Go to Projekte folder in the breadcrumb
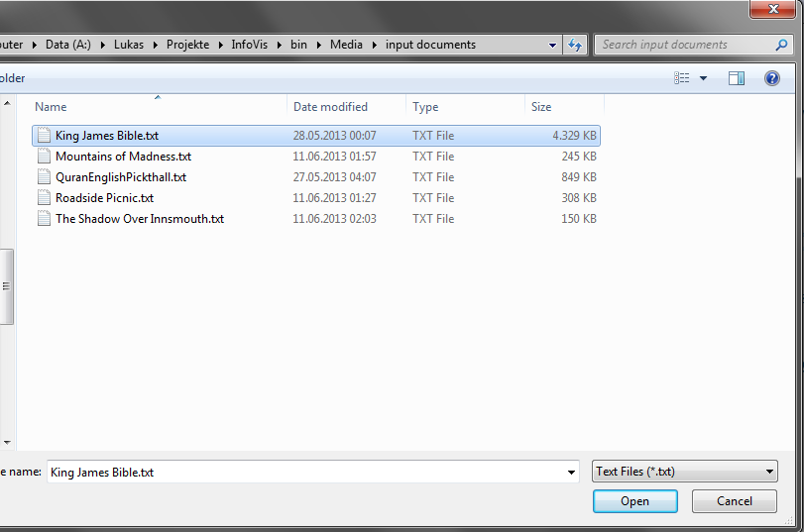Viewport: 804px width, 532px height. click(x=187, y=45)
